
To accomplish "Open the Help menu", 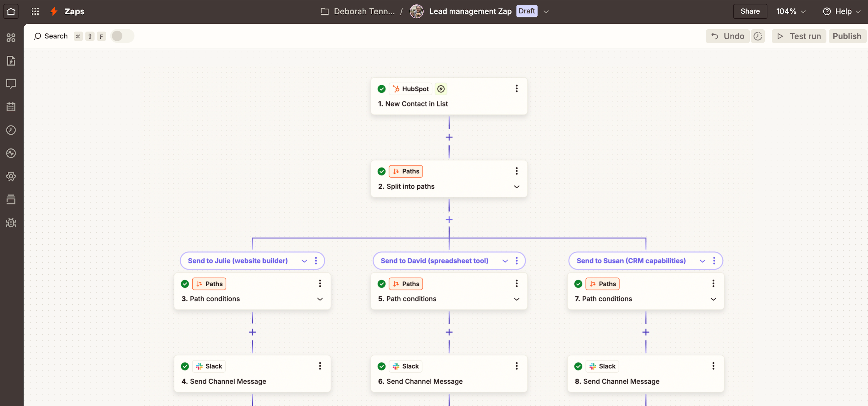I will coord(841,11).
